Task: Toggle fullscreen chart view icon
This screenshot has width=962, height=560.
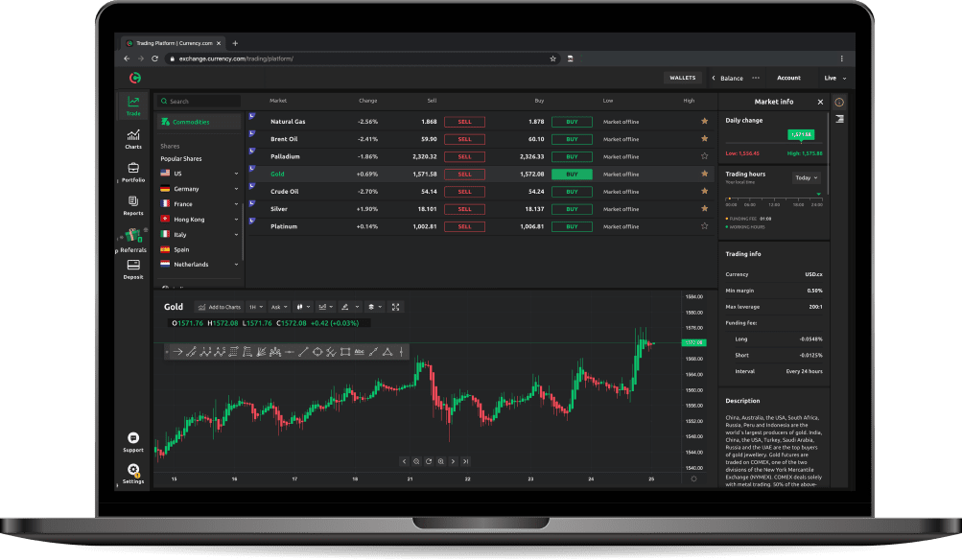Action: [x=396, y=307]
